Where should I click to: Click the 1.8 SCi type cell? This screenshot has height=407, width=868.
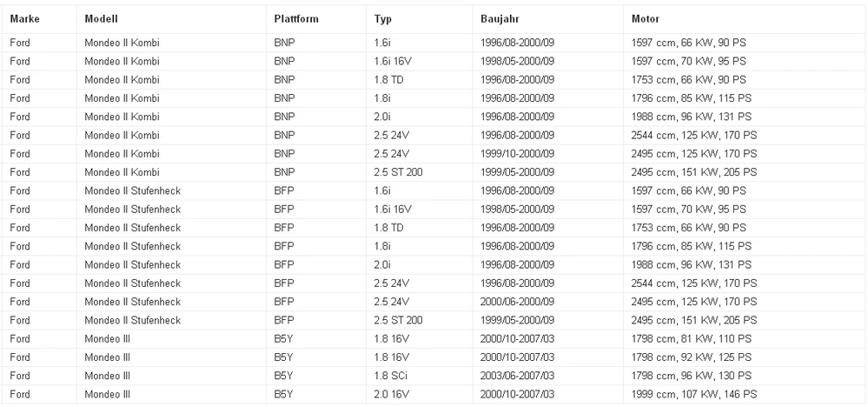tap(419, 376)
